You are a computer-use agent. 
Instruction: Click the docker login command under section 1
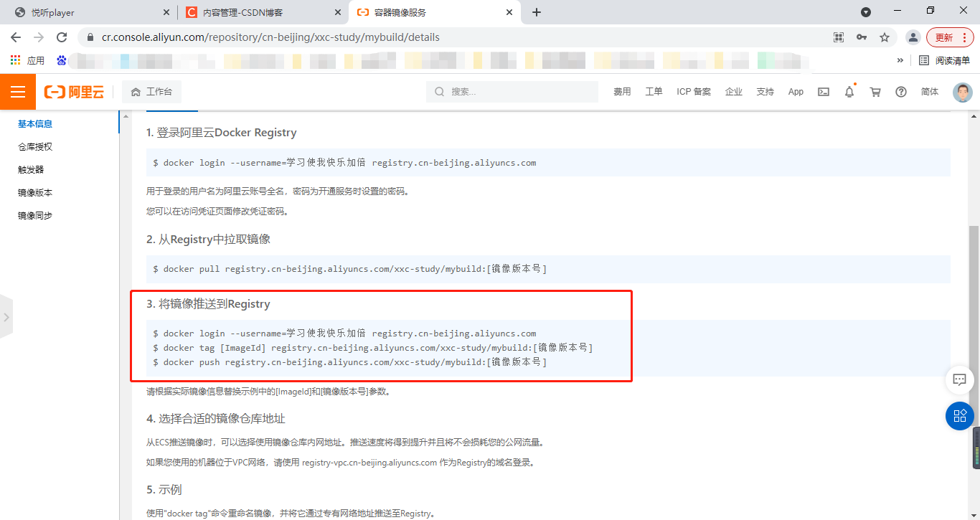pos(344,163)
